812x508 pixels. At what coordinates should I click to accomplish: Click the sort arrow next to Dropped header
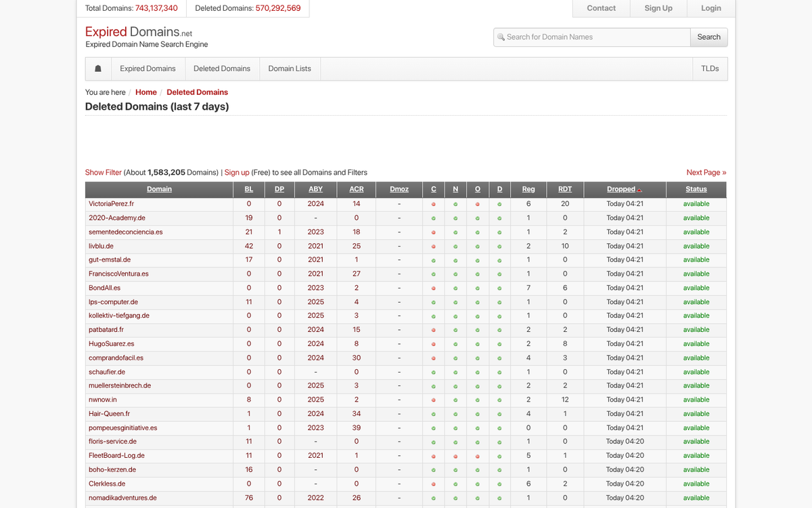pyautogui.click(x=638, y=190)
